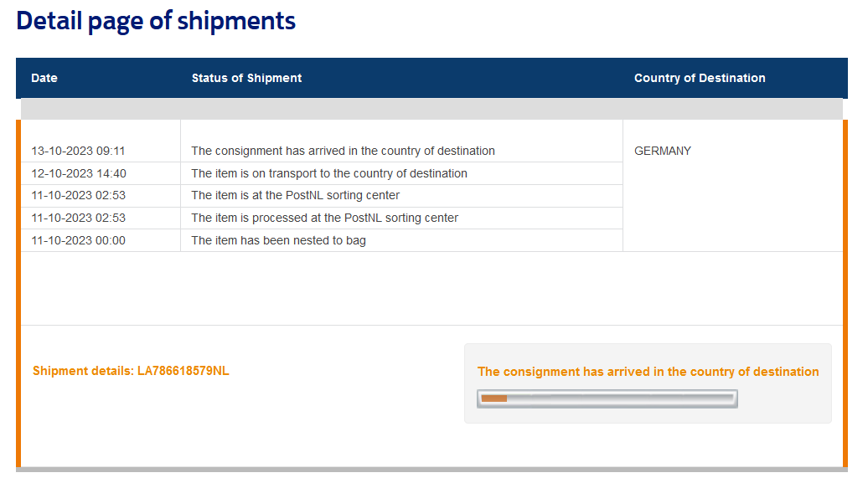Screen dimensions: 868x478
Task: Click Shipment details LA786618579NL link
Action: click(131, 371)
